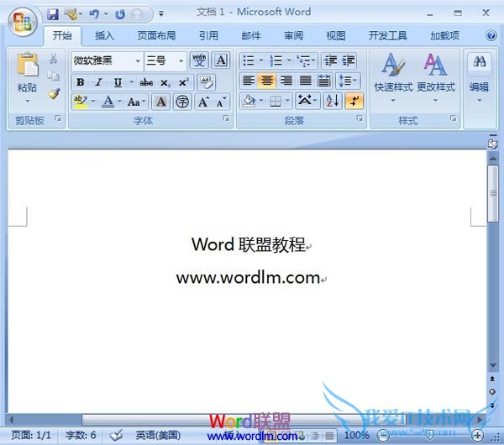The width and height of the screenshot is (504, 445).
Task: Apply character border icon
Action: coord(221,60)
